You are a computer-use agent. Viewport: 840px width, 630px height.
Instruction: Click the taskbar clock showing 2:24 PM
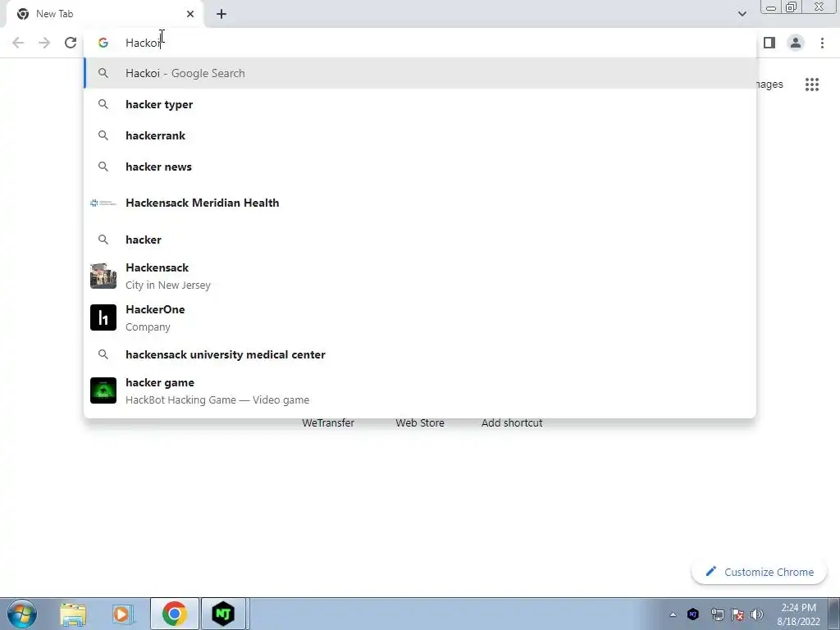coord(798,614)
